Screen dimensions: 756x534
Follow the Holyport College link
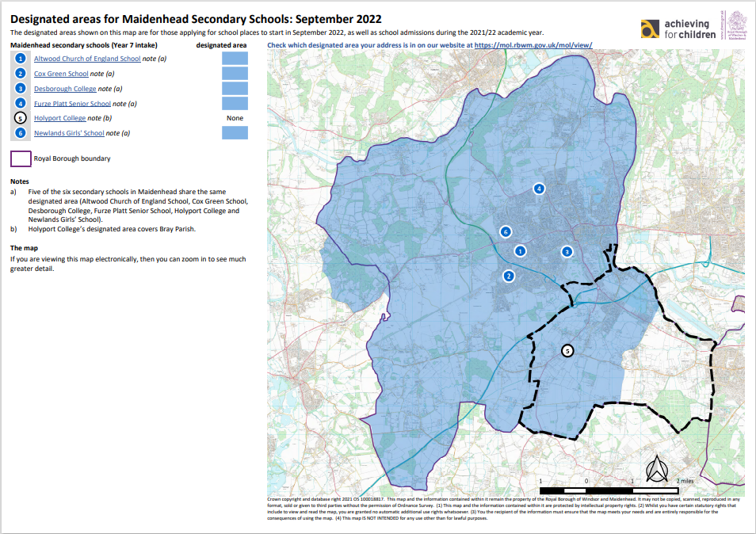click(x=59, y=118)
